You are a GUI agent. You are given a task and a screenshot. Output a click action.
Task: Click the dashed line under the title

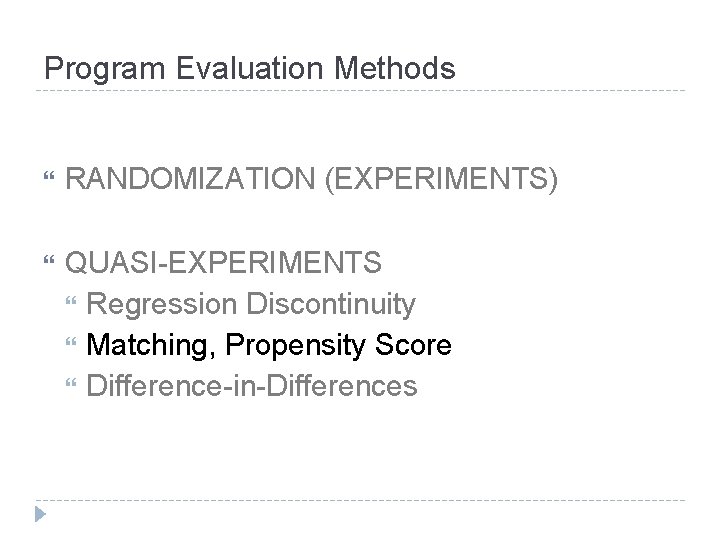(360, 91)
